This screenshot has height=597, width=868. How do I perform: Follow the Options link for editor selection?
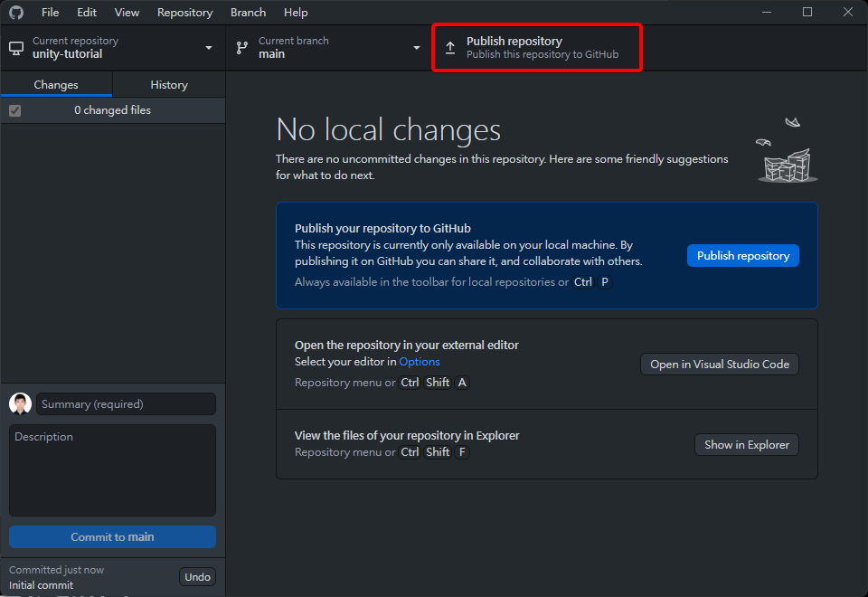coord(419,362)
